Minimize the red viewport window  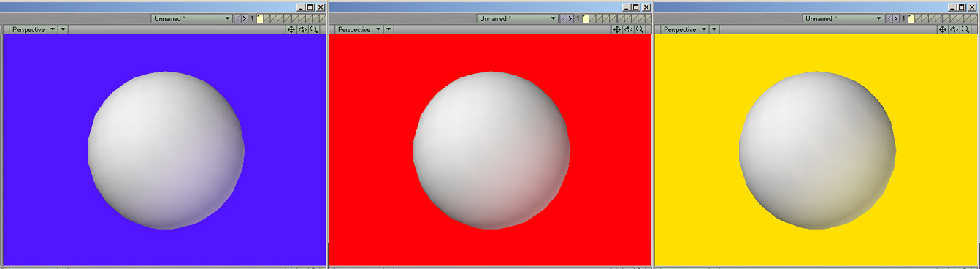coord(627,7)
